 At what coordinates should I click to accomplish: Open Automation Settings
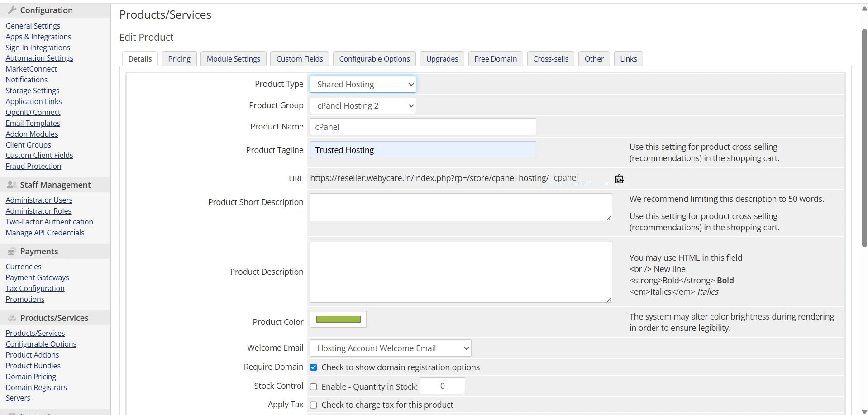39,58
